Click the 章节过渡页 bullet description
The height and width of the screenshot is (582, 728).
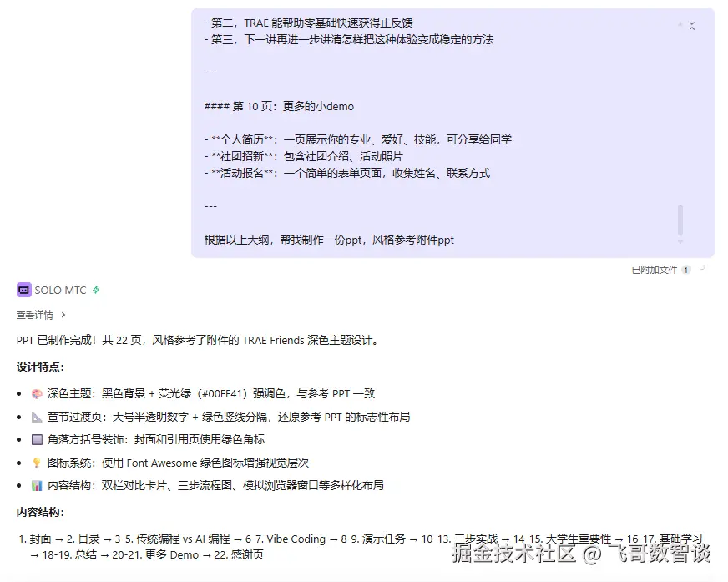coord(229,418)
